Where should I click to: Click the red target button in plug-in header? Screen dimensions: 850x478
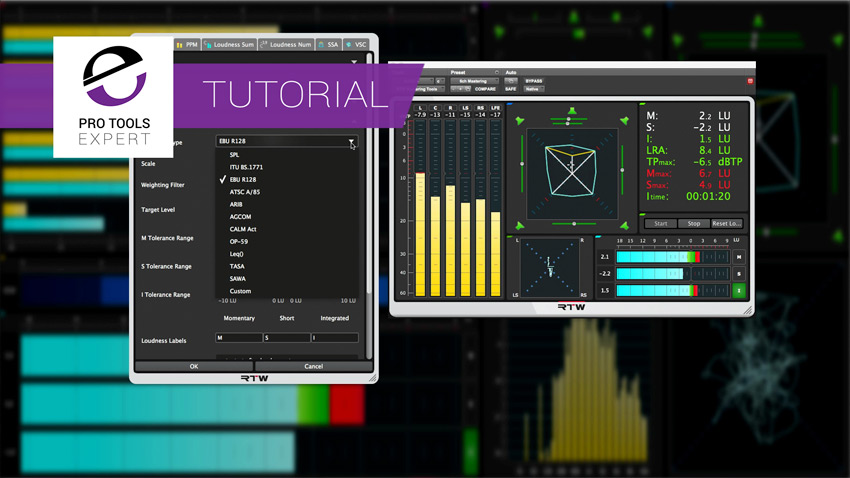pyautogui.click(x=750, y=81)
